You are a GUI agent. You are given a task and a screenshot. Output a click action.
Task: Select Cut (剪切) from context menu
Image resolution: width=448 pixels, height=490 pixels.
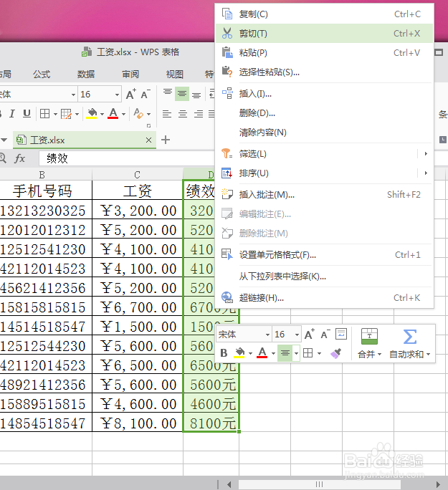click(x=324, y=34)
